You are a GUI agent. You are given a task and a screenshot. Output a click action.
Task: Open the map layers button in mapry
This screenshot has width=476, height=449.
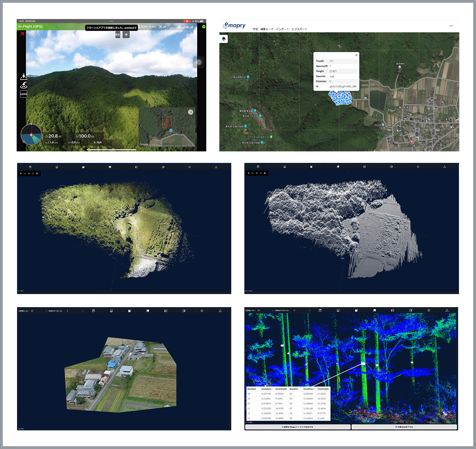coord(224,39)
